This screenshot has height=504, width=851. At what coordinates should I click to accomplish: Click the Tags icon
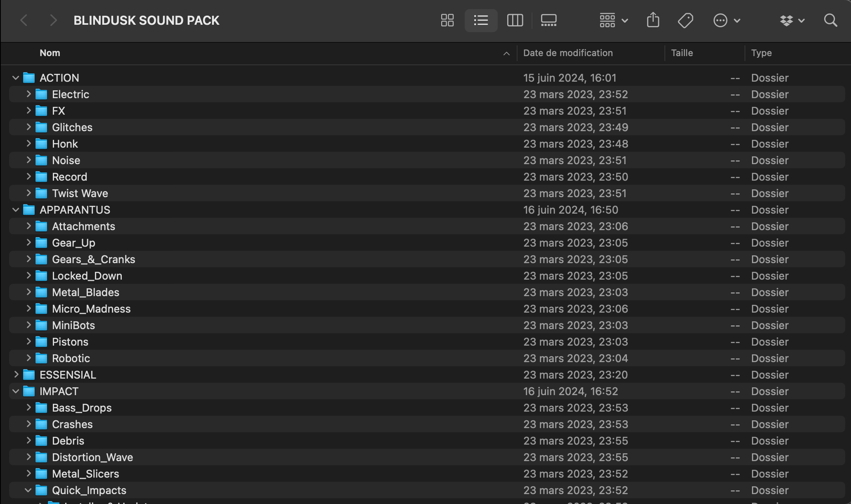[x=686, y=20]
